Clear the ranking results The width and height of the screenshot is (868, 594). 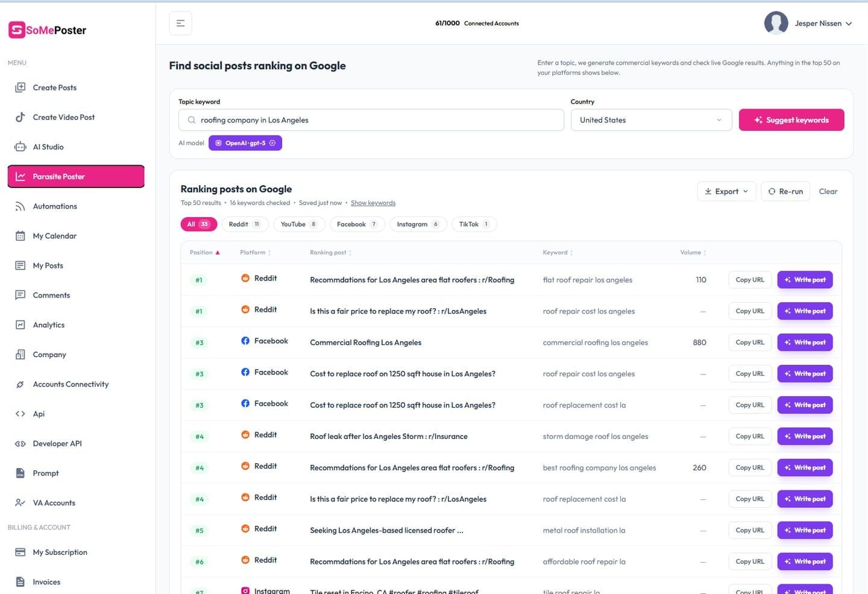coord(828,191)
